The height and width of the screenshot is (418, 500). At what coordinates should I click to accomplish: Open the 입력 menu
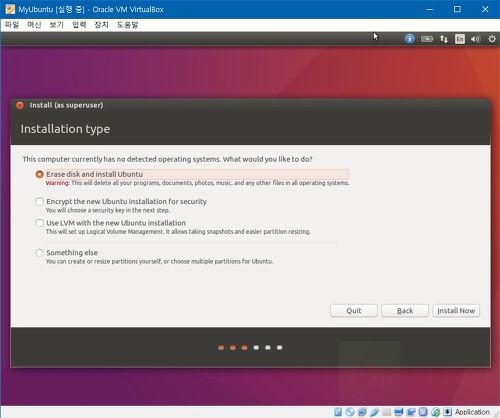click(79, 25)
